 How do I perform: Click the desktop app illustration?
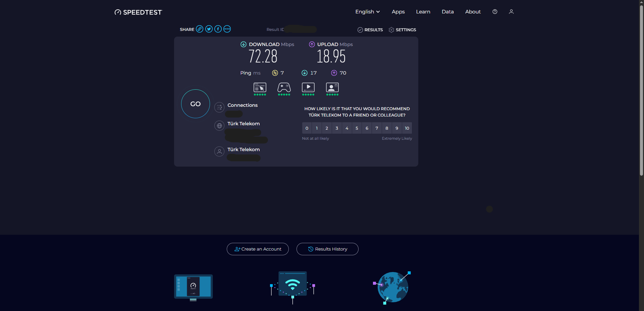(194, 288)
